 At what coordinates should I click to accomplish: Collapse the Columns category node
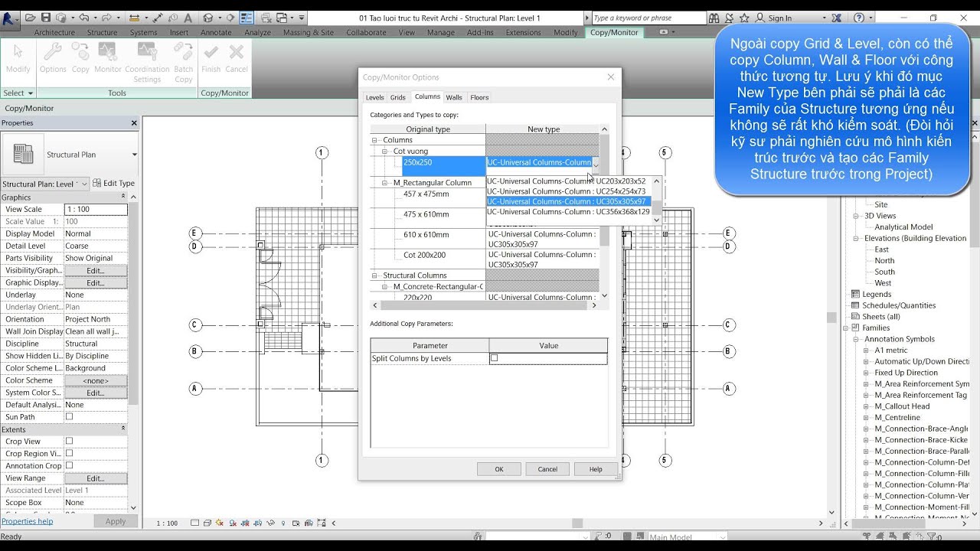pyautogui.click(x=374, y=140)
